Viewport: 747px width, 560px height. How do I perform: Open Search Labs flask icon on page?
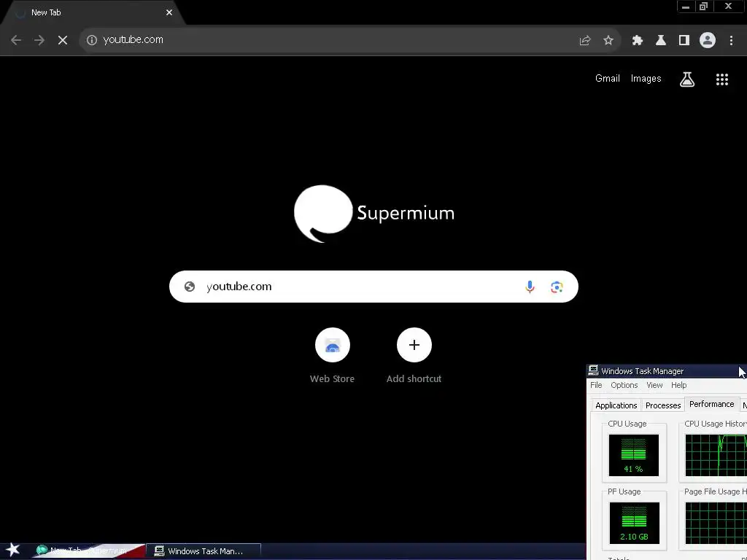[687, 79]
